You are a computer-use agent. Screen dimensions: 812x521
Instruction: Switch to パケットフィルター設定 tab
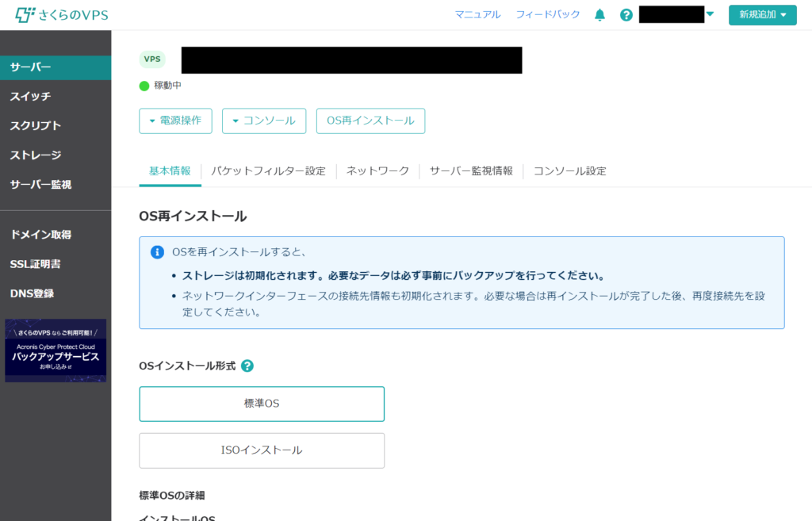pyautogui.click(x=268, y=171)
